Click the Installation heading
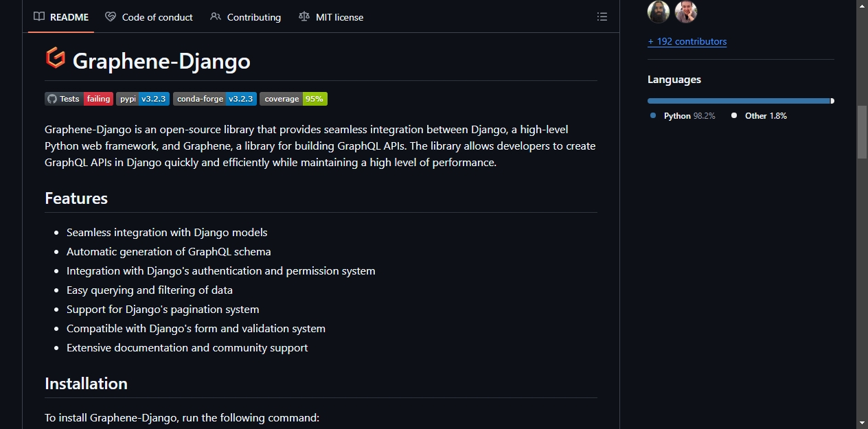Viewport: 868px width, 429px height. point(86,384)
